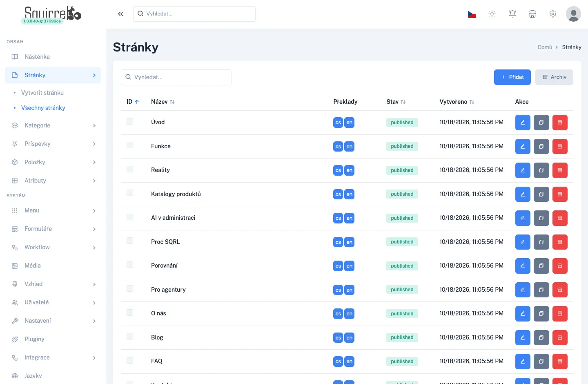The width and height of the screenshot is (588, 384).
Task: Duplicate the Funkce page with copy icon
Action: (541, 146)
